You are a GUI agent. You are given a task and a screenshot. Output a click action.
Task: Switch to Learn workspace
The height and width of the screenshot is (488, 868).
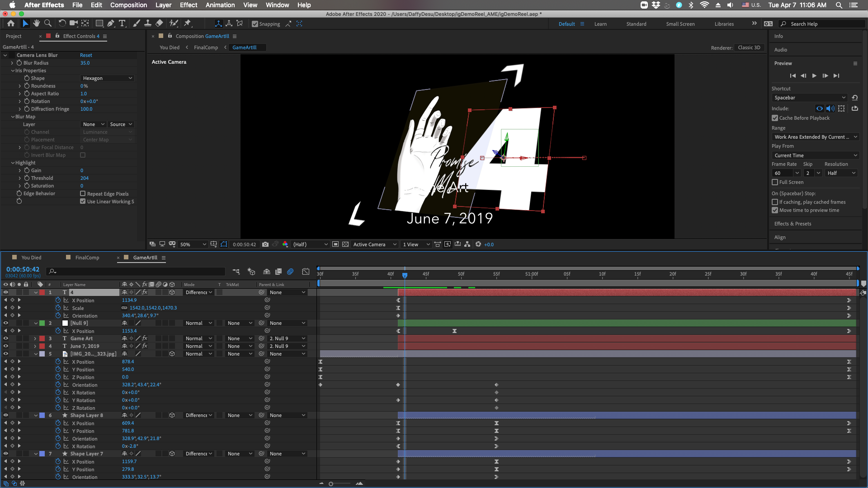600,24
